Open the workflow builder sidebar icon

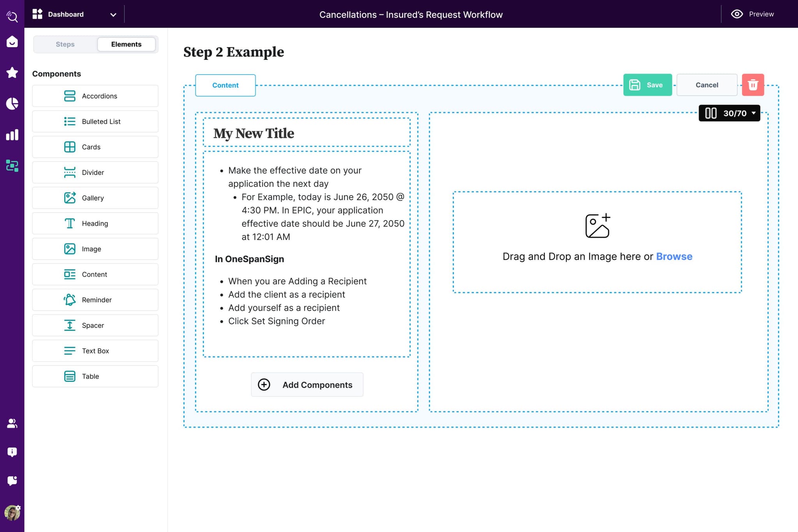pos(12,166)
